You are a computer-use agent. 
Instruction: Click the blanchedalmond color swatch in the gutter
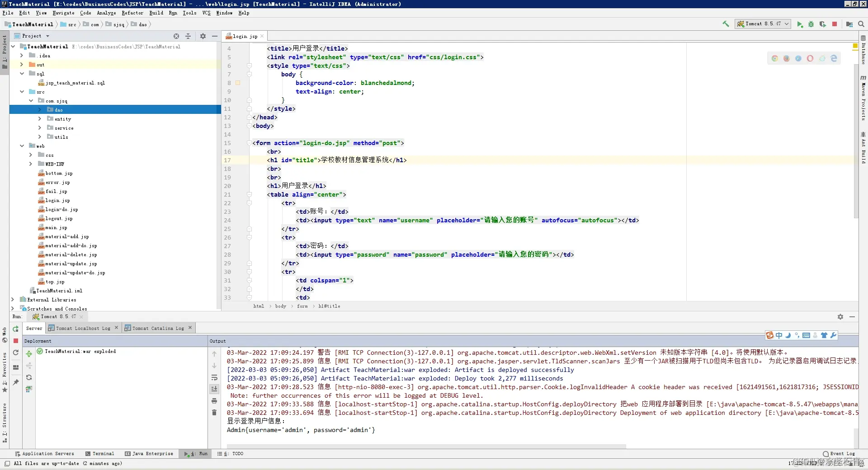pos(238,83)
